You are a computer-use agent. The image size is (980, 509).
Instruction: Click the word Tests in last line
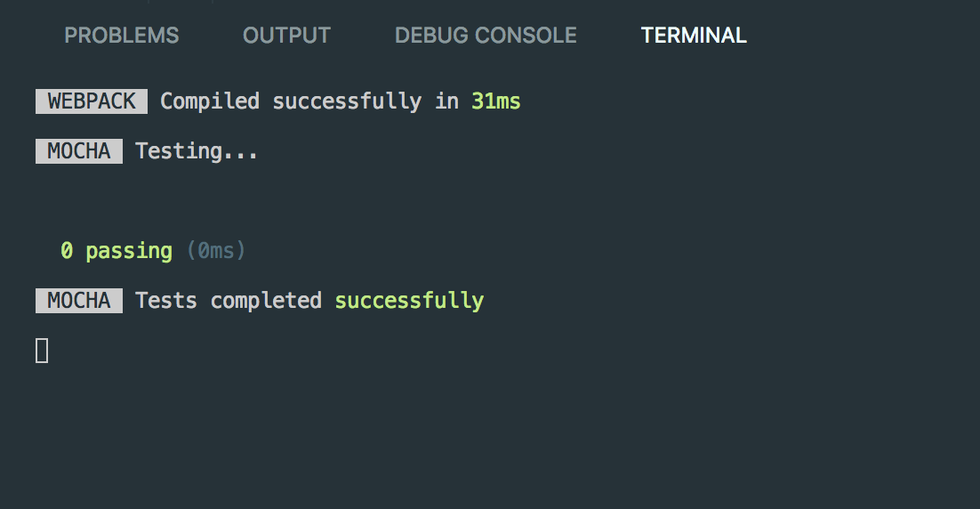[166, 301]
